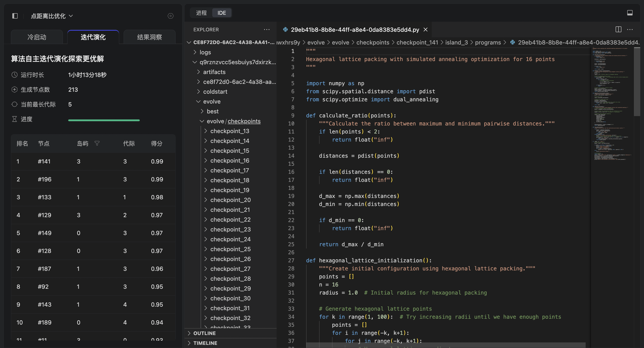Select the IDE view toggle

pos(222,13)
